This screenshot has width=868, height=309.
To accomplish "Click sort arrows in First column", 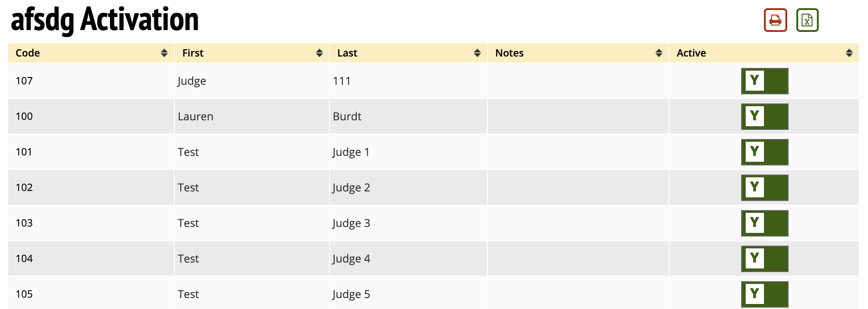I will 319,53.
